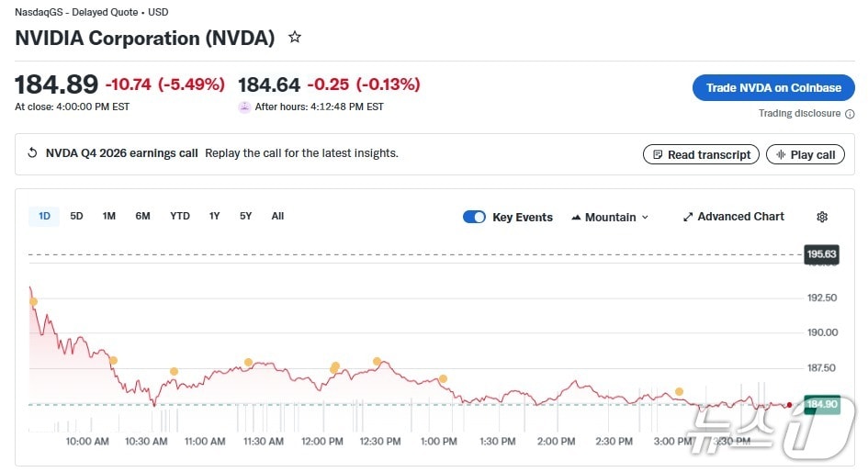The image size is (868, 472).
Task: Expand the Mountain chart type dropdown
Action: point(610,217)
